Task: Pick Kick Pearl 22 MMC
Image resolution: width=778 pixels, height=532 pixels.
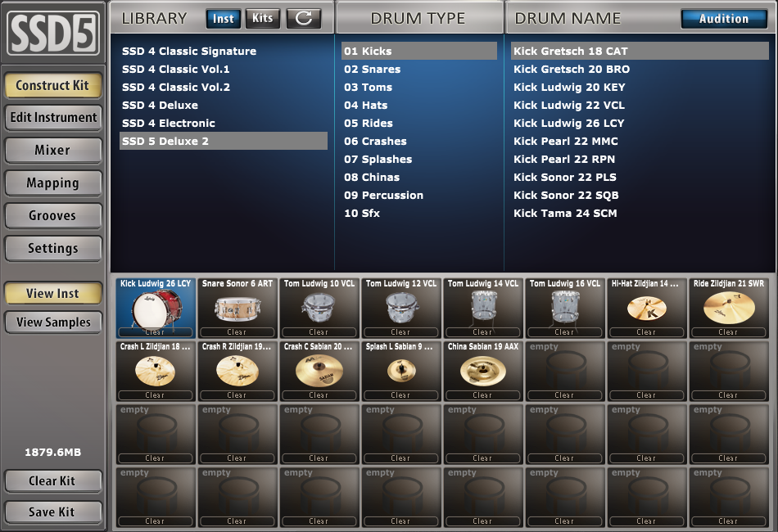Action: [640, 141]
